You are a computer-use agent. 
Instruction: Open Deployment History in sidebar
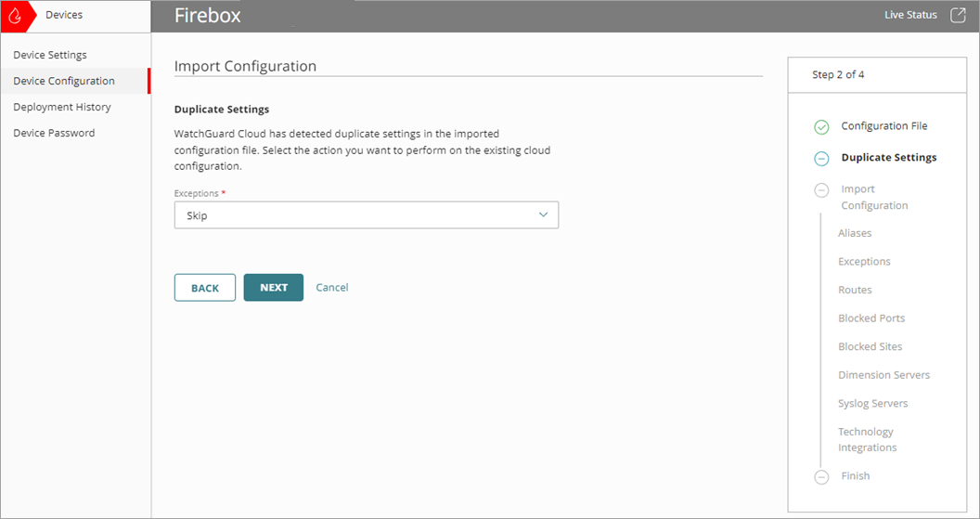point(62,107)
